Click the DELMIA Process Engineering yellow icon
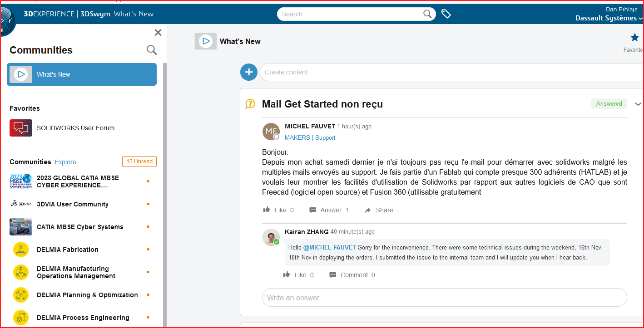Screen dimensions: 644x328 coord(21,318)
